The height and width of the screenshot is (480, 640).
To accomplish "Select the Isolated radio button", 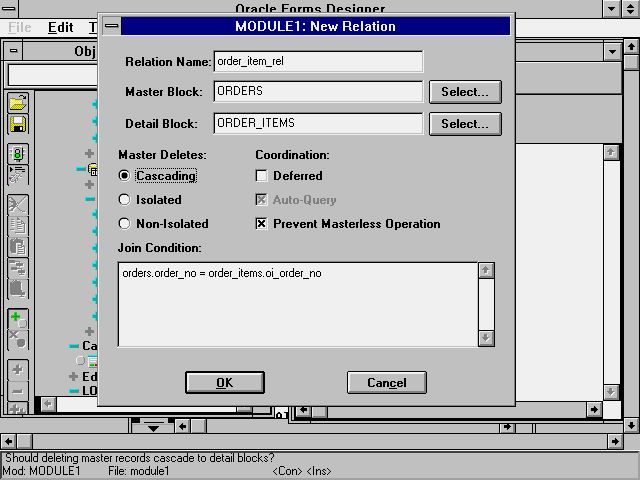I will tap(125, 200).
